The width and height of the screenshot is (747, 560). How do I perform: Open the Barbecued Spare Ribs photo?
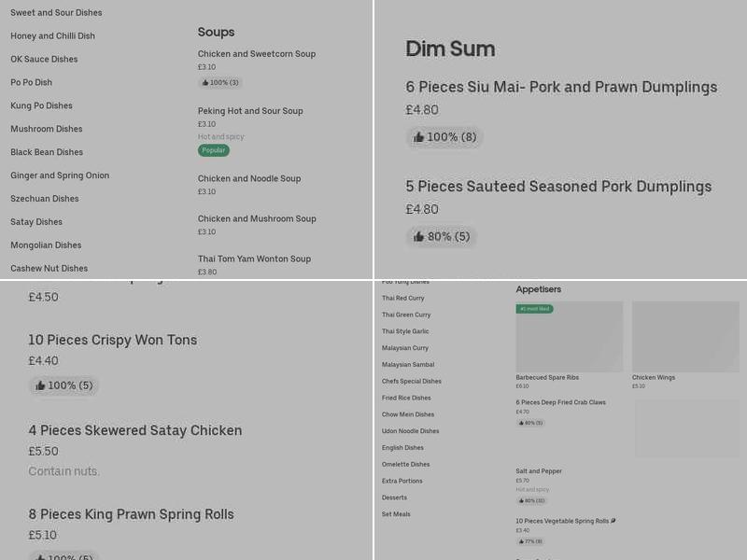[x=569, y=337]
